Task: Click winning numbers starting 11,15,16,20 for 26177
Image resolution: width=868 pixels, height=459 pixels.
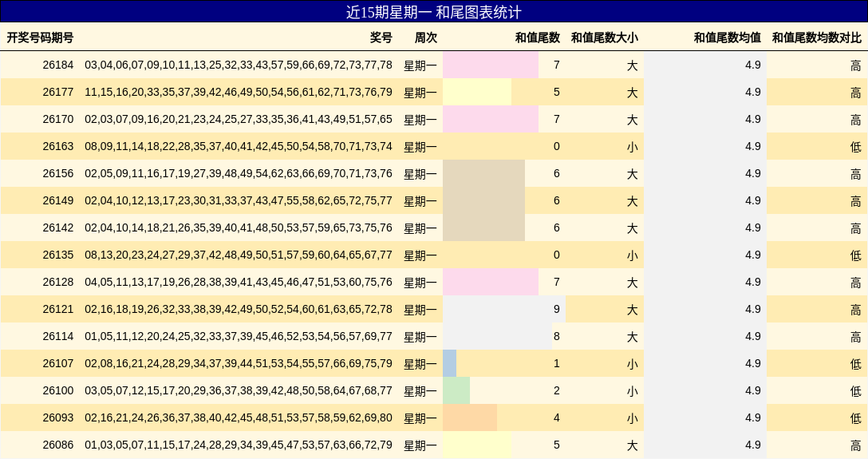Action: (239, 92)
